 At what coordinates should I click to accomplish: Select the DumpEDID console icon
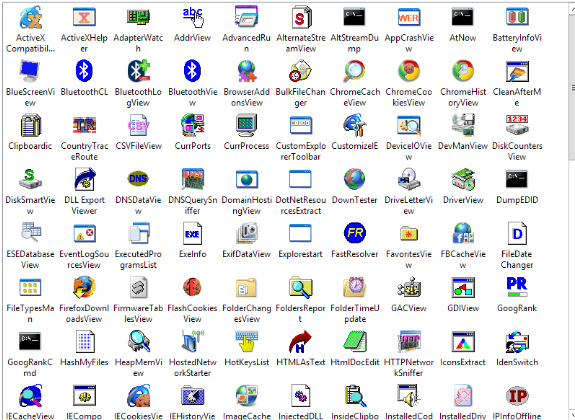[517, 179]
